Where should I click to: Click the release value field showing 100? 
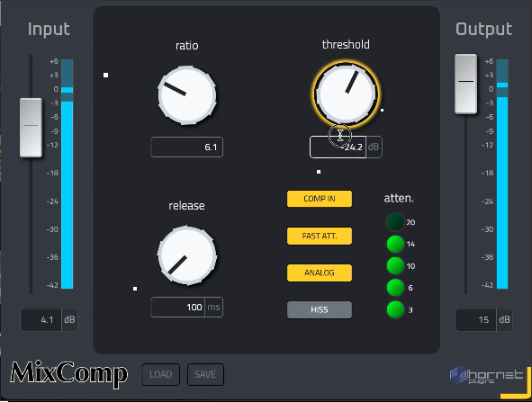pos(178,307)
